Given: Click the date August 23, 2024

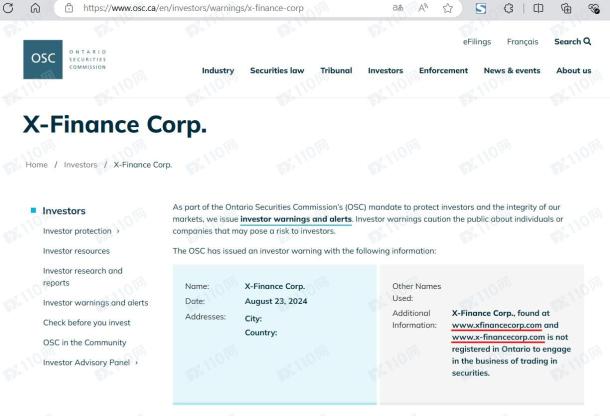Looking at the screenshot, I should pos(276,301).
